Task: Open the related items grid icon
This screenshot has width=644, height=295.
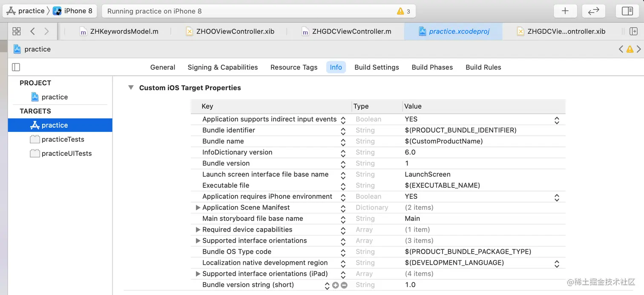Action: (x=17, y=31)
